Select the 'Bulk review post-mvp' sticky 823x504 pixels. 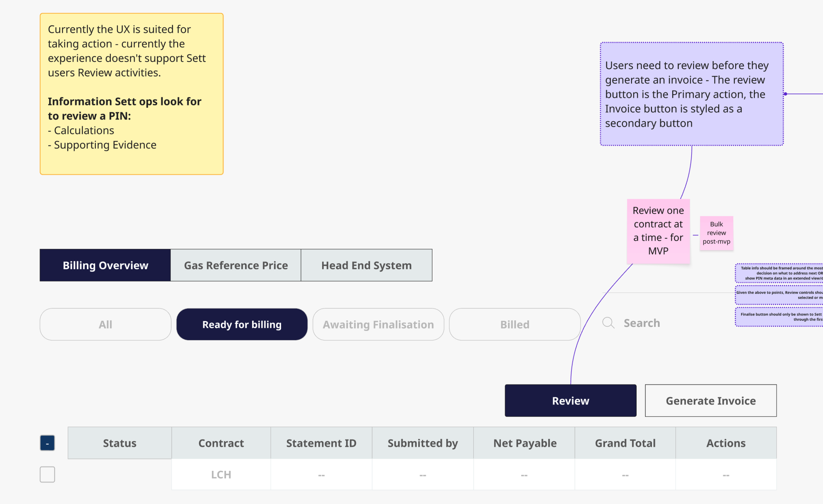717,233
